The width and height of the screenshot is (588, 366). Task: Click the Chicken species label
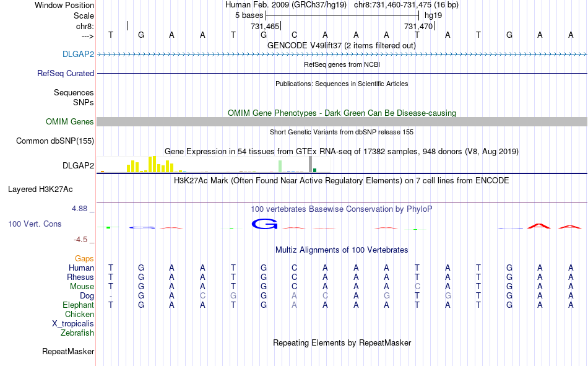79,314
